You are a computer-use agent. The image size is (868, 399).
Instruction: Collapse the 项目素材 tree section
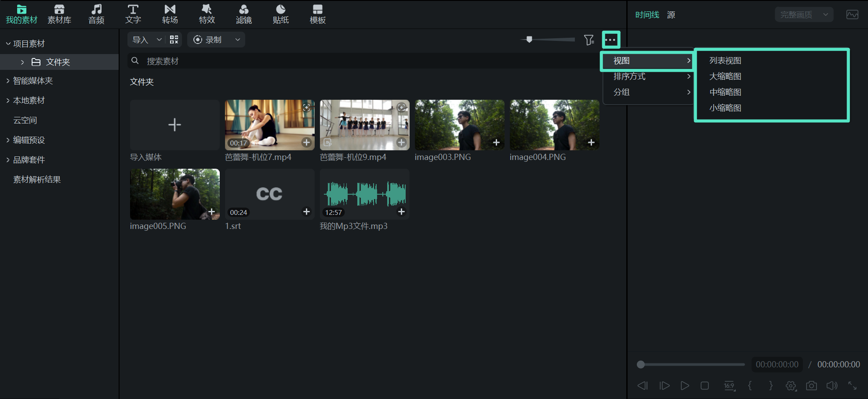pos(8,44)
